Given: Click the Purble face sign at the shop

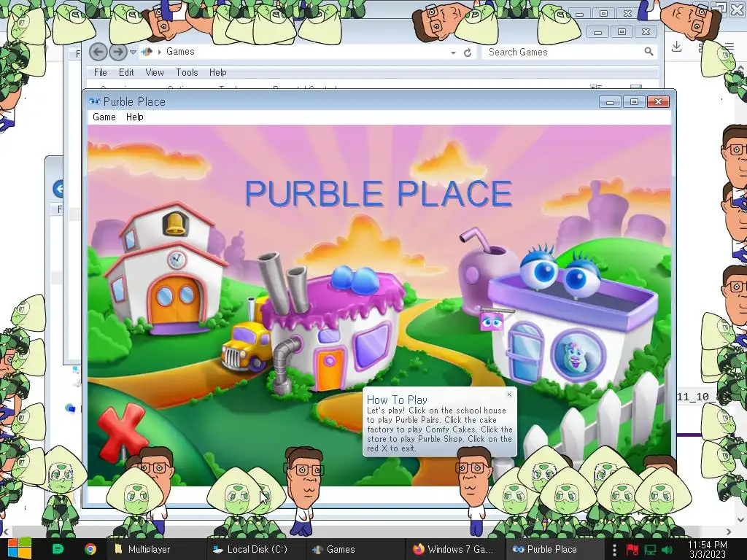Looking at the screenshot, I should (492, 322).
